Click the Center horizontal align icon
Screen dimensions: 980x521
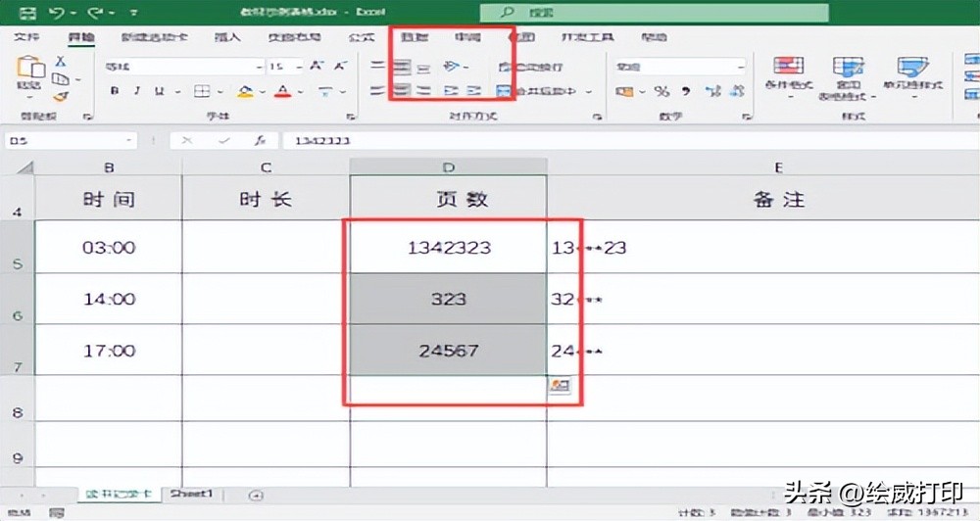(402, 91)
